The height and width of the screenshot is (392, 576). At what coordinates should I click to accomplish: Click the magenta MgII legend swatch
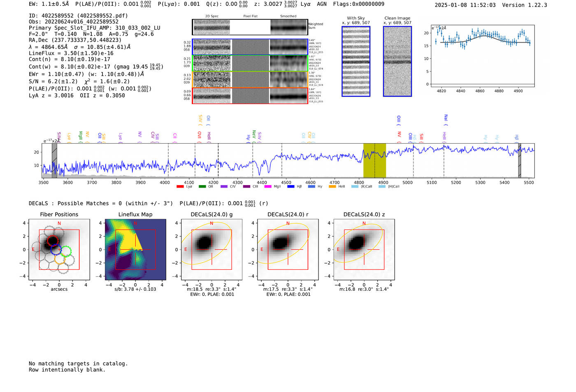coord(267,186)
